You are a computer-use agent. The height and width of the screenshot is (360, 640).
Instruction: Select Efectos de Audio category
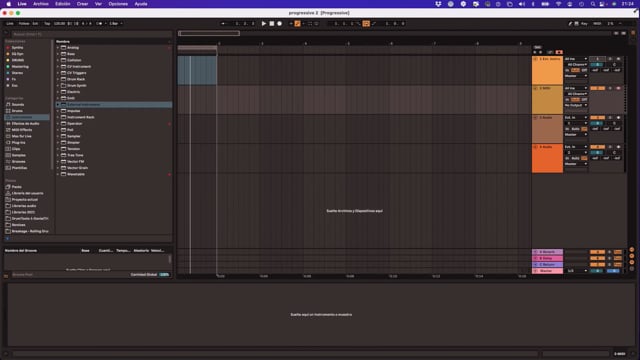(x=25, y=124)
